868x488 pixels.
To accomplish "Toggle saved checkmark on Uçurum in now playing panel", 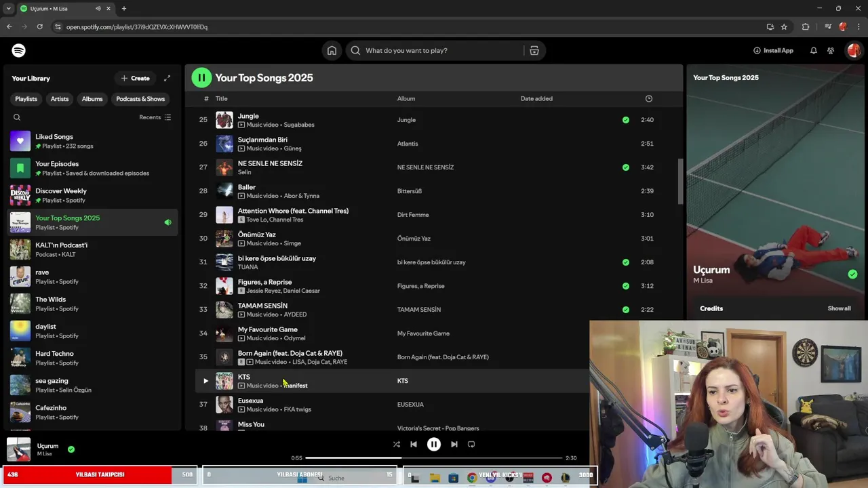I will click(852, 274).
